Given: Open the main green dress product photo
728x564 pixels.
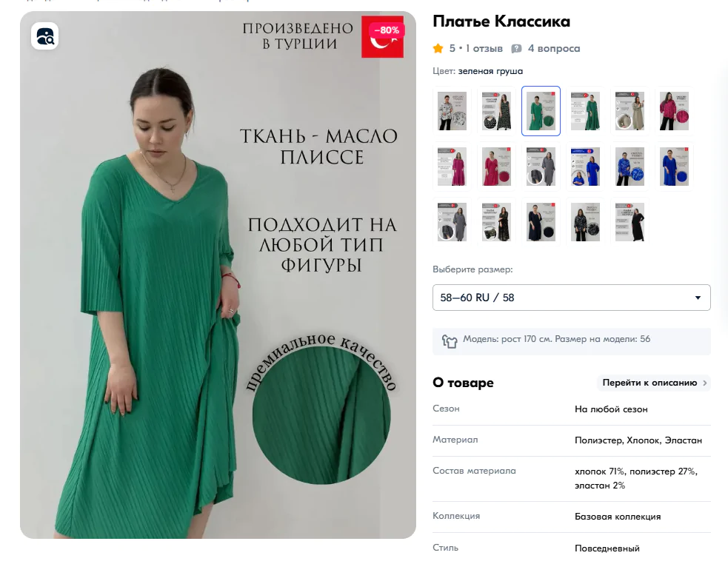Looking at the screenshot, I should coord(218,275).
